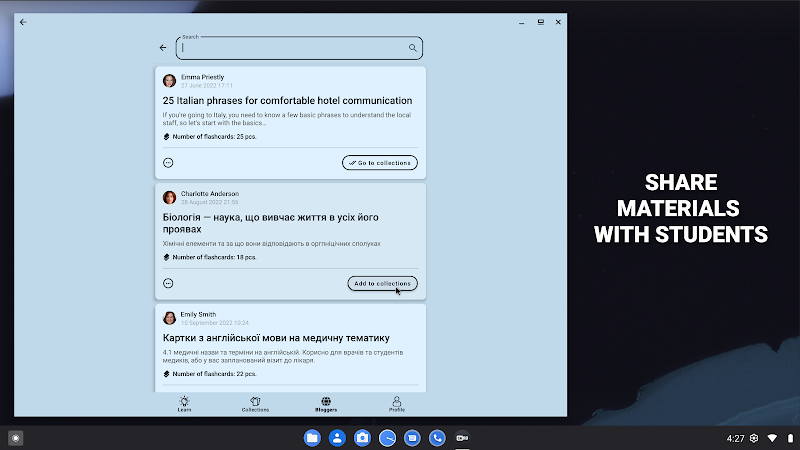Viewport: 800px width, 450px height.
Task: Switch to the Collections tab
Action: click(x=255, y=404)
